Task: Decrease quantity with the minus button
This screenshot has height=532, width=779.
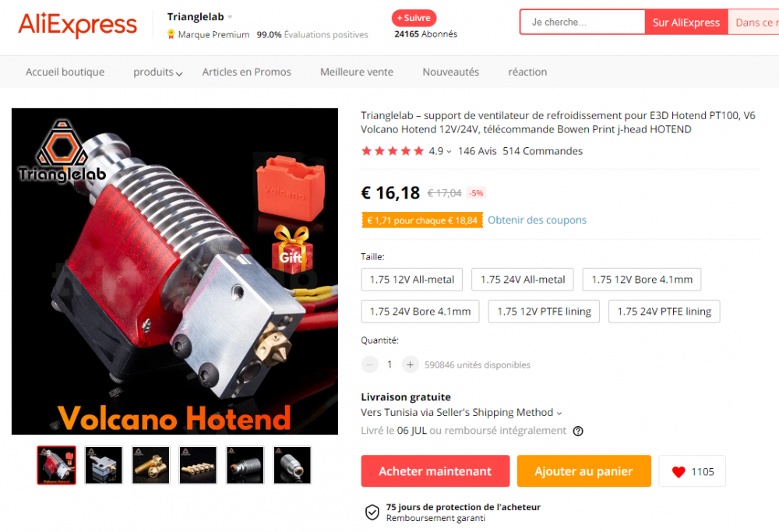Action: (369, 365)
